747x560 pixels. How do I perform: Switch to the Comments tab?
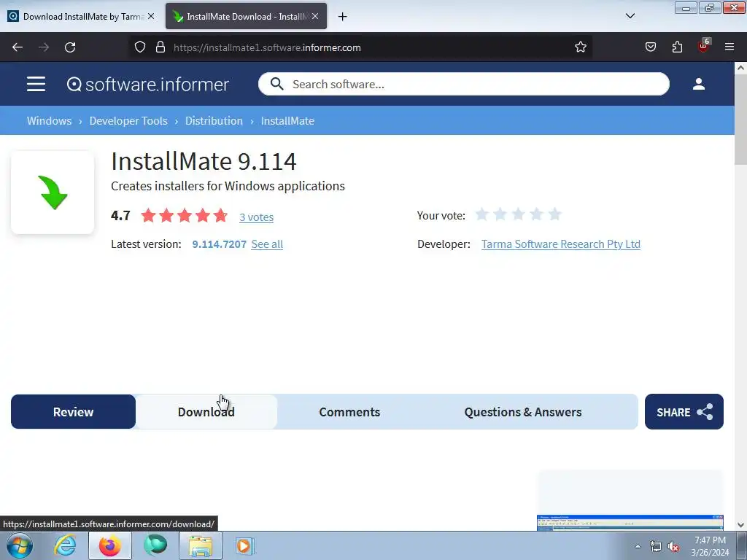click(349, 412)
